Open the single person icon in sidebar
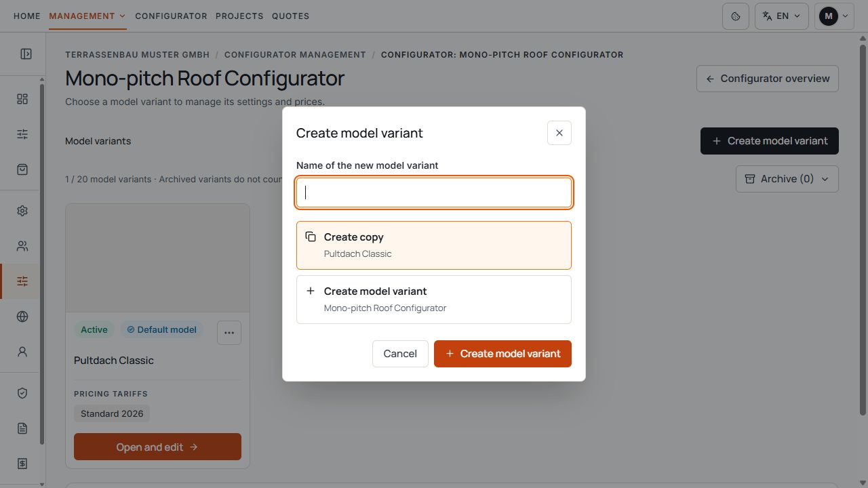 coord(22,352)
